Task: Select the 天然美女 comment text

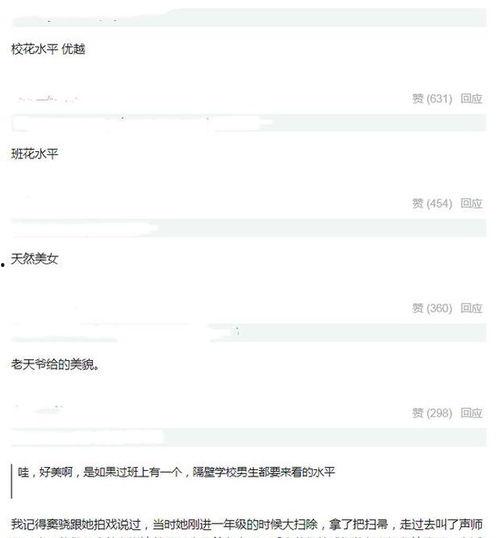Action: 34,259
